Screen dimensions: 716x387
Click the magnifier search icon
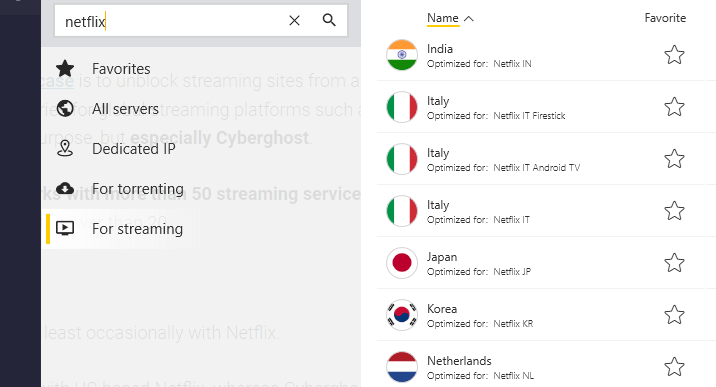click(329, 20)
